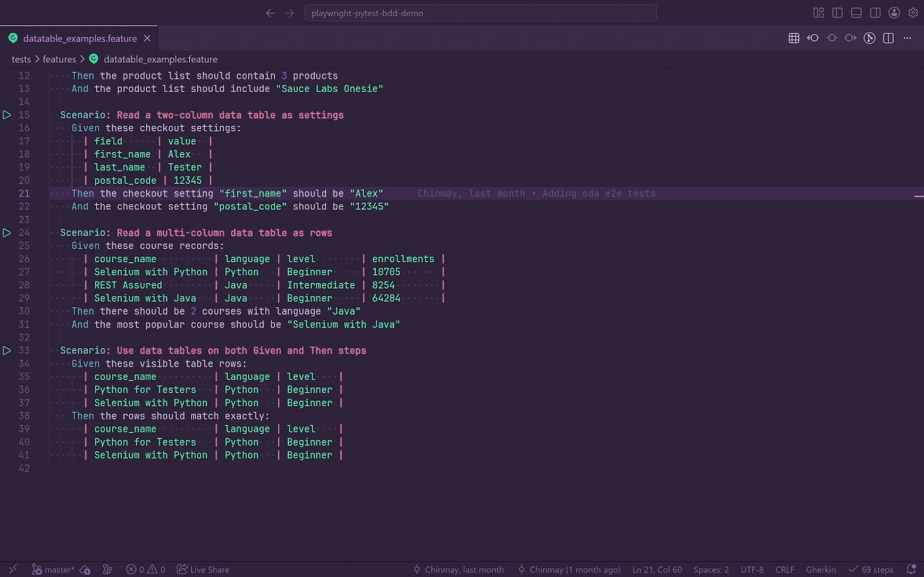The height and width of the screenshot is (577, 924).
Task: Open a remote window from the status bar
Action: [13, 569]
